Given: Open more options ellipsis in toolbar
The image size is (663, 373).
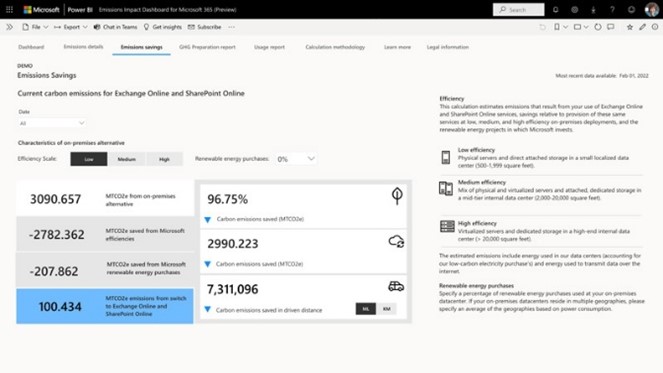Looking at the screenshot, I should coord(231,27).
